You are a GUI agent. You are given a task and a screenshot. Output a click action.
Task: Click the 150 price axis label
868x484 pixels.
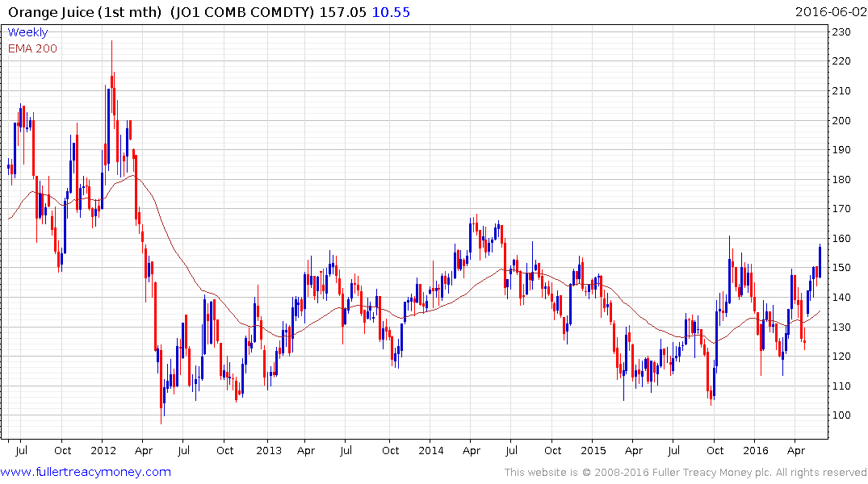pos(841,268)
